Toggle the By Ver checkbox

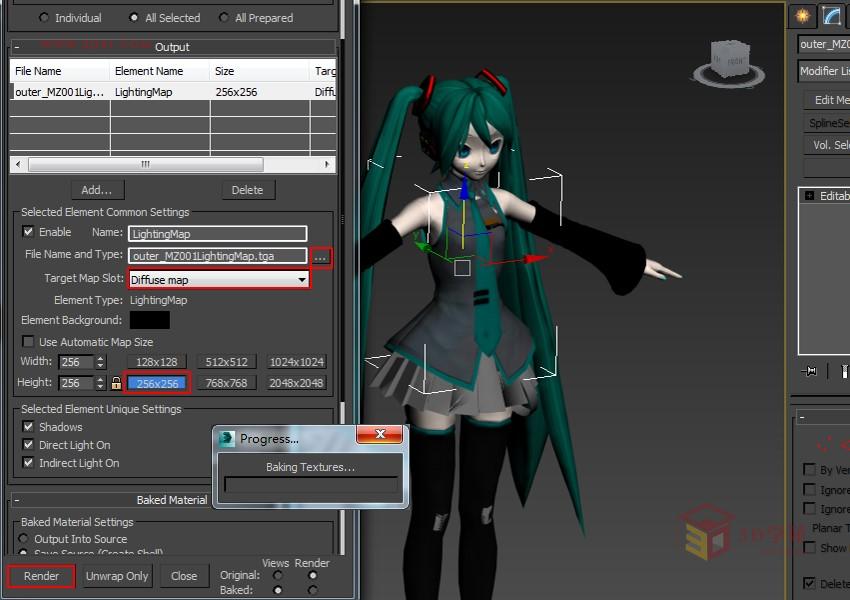[809, 469]
